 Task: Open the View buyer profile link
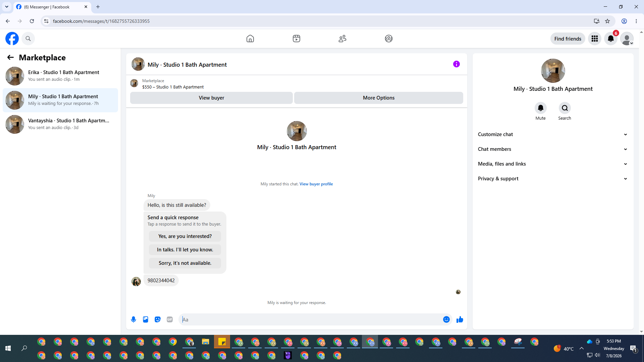point(316,184)
